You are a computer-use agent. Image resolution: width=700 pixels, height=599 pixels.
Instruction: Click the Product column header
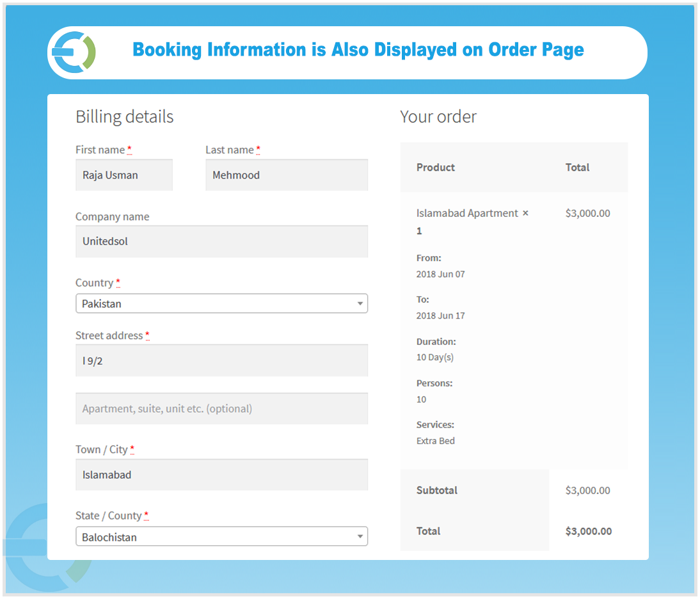click(436, 167)
